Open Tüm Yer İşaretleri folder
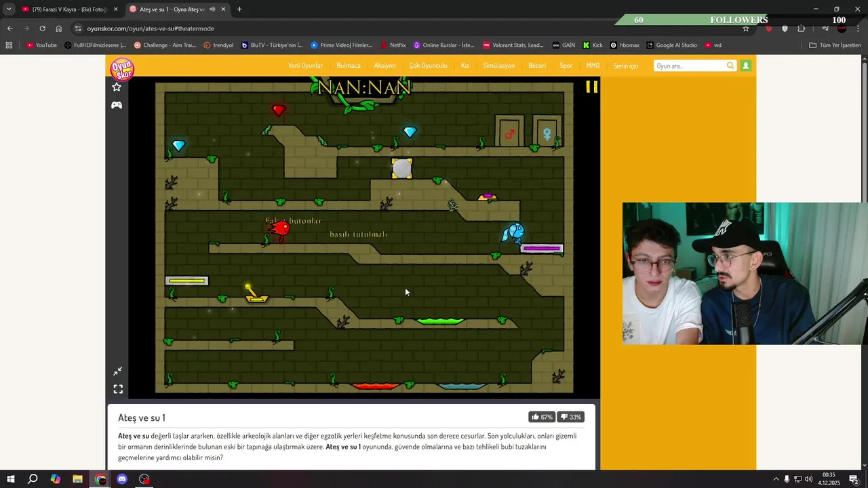The width and height of the screenshot is (868, 488). (x=835, y=45)
